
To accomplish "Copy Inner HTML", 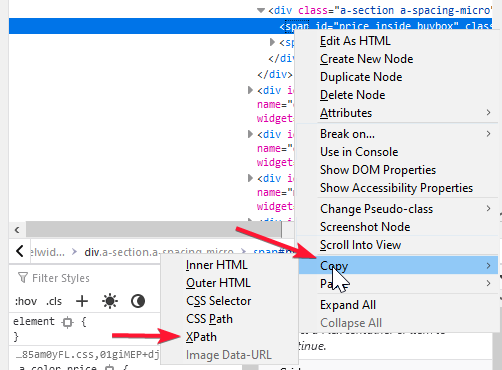I will [217, 265].
